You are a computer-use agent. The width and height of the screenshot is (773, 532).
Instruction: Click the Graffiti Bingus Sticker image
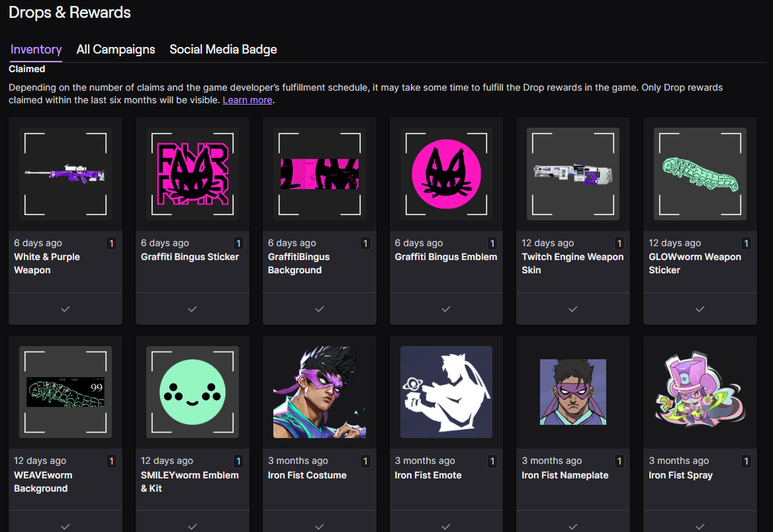(x=192, y=174)
